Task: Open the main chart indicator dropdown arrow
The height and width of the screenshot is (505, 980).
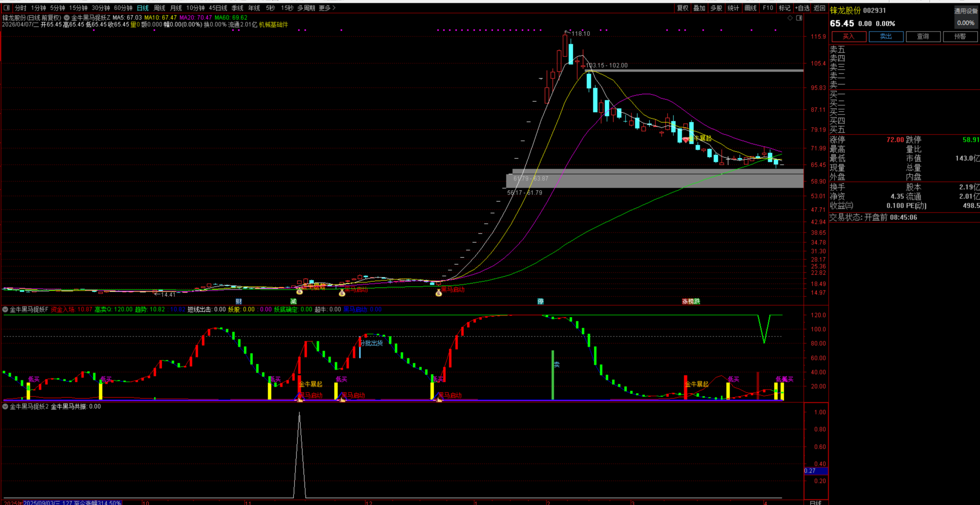Action: pos(67,18)
